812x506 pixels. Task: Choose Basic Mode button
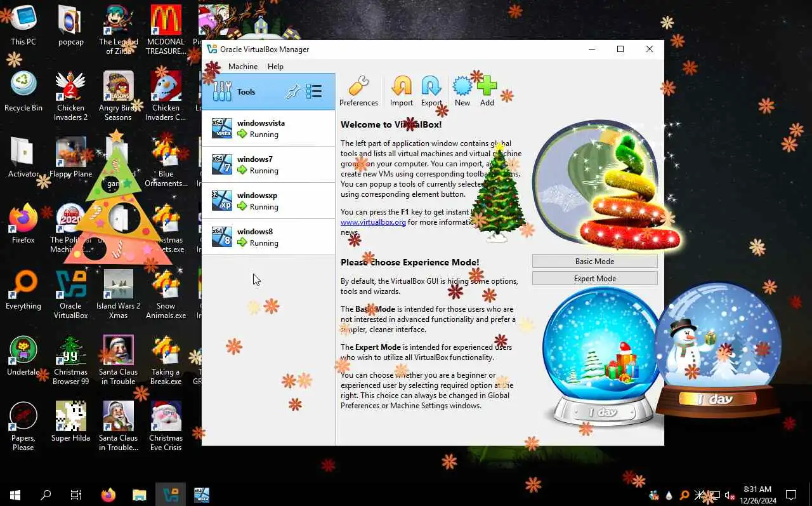coord(594,261)
